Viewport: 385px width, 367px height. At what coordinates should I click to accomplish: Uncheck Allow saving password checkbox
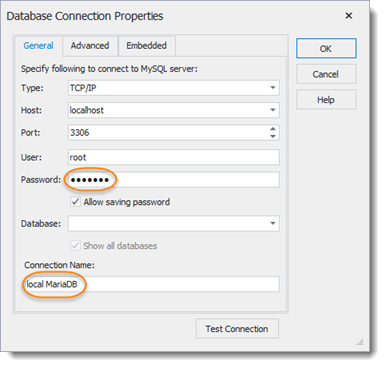75,202
